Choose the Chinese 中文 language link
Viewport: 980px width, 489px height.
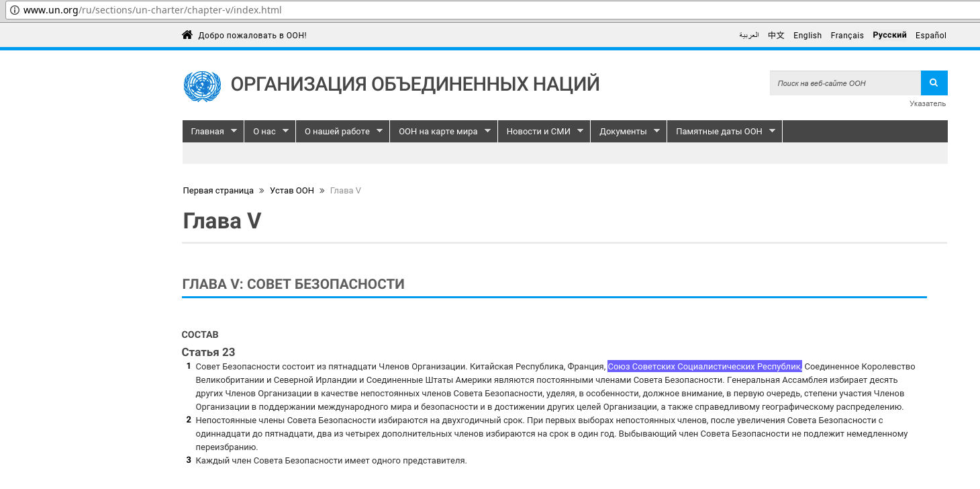pyautogui.click(x=776, y=36)
